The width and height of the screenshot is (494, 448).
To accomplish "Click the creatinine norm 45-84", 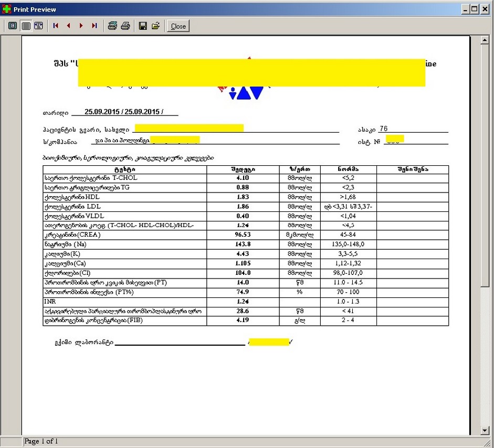I will tap(348, 235).
